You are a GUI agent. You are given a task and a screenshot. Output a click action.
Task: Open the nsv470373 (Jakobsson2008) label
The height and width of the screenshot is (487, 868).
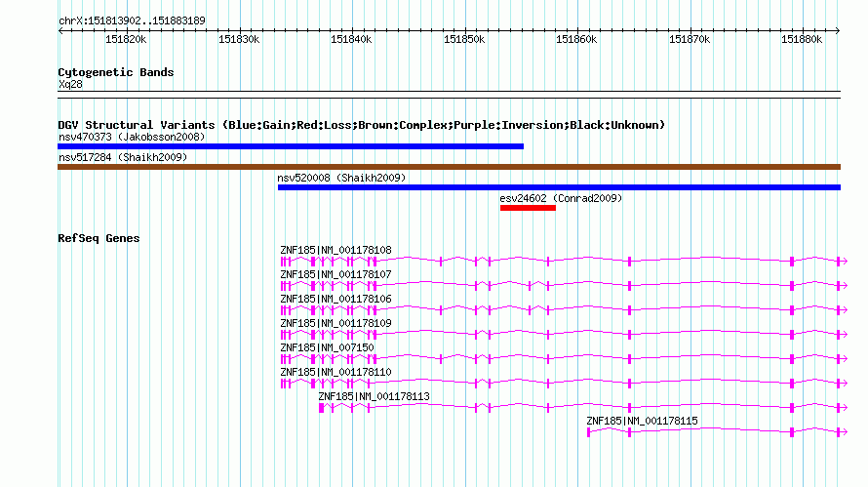coord(132,137)
